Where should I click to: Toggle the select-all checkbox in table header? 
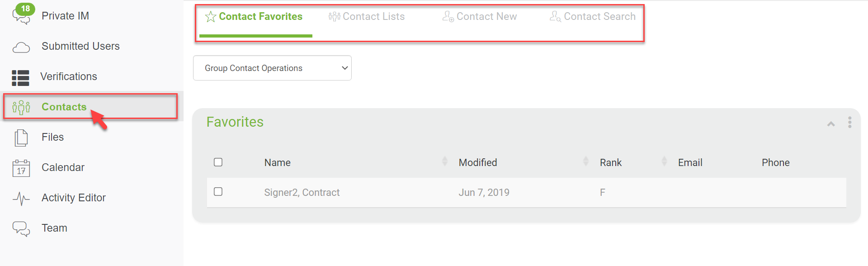pos(218,162)
